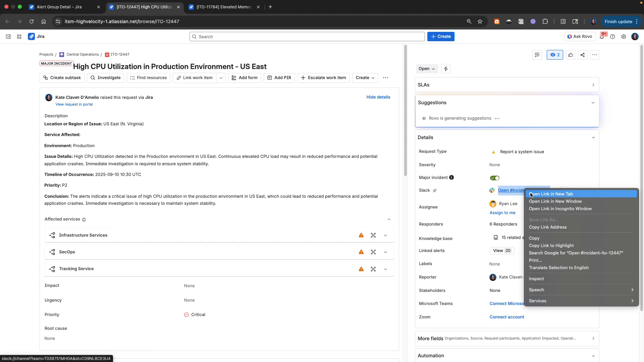Screen dimensions: 644x362
Task: Click the warning icon on SecOps service
Action: (361, 252)
